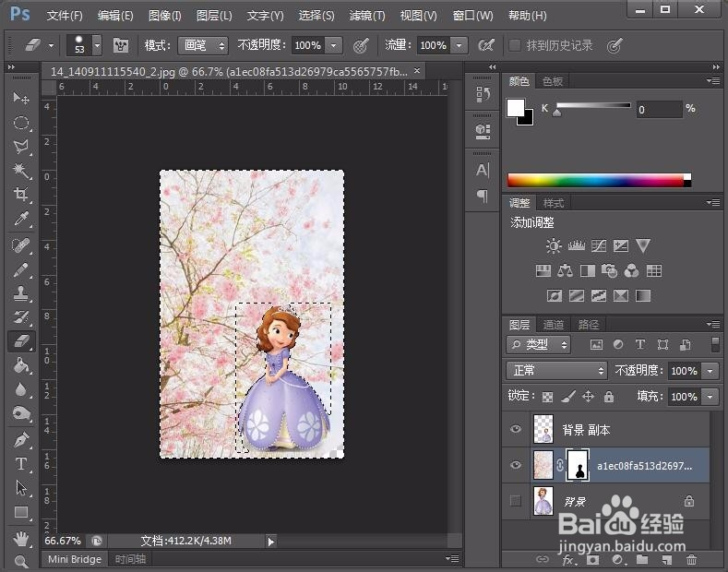This screenshot has height=572, width=728.
Task: Select the History Brush tool
Action: click(21, 317)
